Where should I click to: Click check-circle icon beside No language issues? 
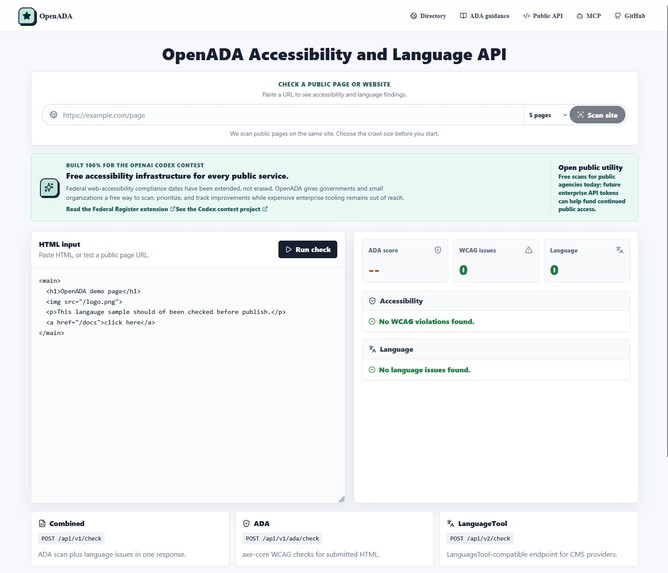point(371,370)
